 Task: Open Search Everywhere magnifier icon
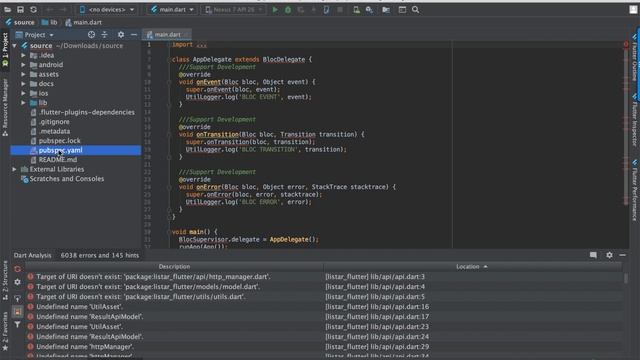[416, 9]
